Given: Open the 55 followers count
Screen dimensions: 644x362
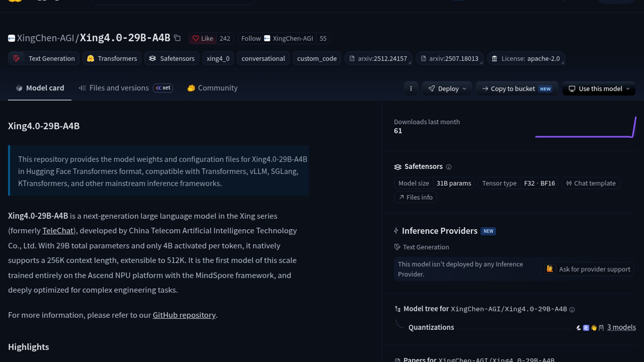Looking at the screenshot, I should coord(323,38).
